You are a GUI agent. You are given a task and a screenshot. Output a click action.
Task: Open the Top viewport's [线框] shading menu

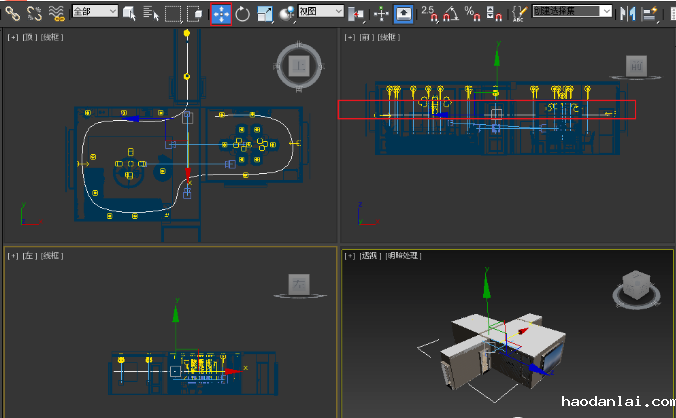(x=52, y=37)
